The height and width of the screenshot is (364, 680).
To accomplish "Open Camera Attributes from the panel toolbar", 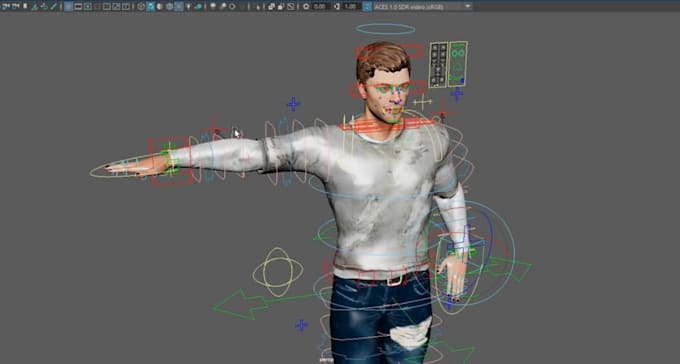I will 25,7.
